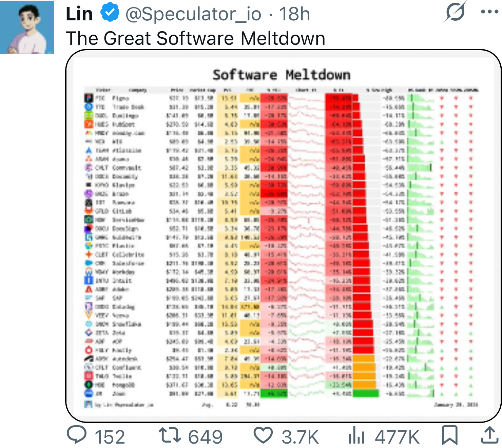This screenshot has height=448, width=502.
Task: Click the blue verified badge
Action: (x=110, y=13)
